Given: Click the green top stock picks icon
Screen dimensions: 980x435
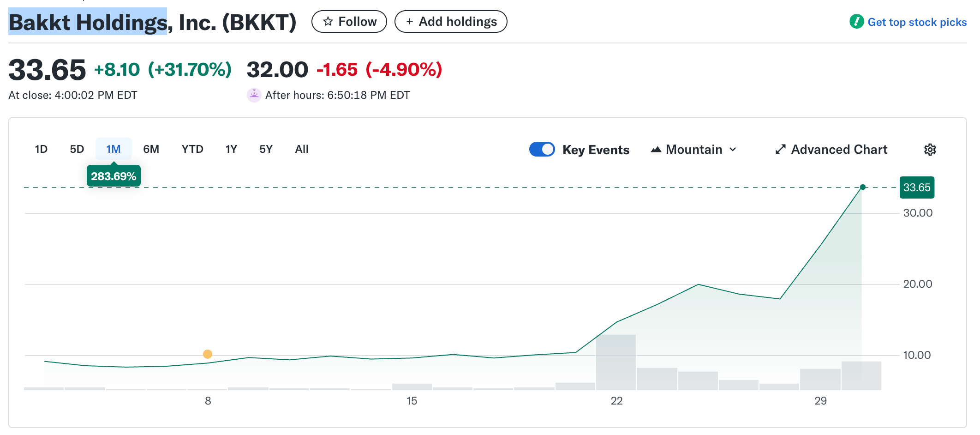Looking at the screenshot, I should point(856,22).
